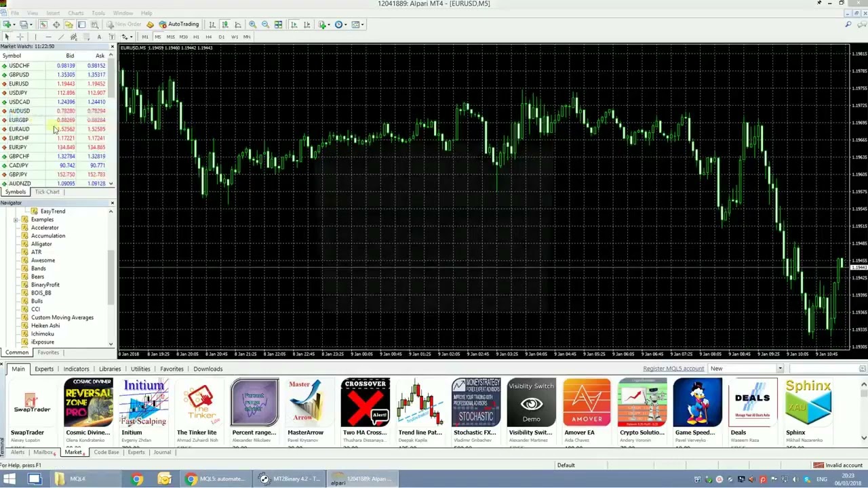Enable chart shift icon
The width and height of the screenshot is (868, 488).
(307, 24)
